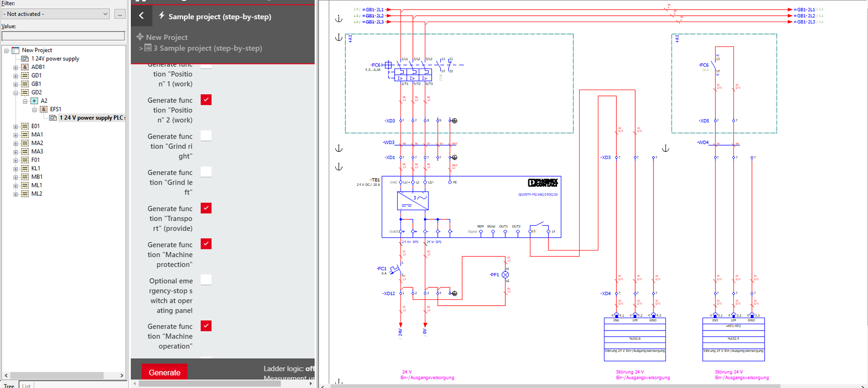Uncheck Generate function "Transport" (provide)
This screenshot has width=868, height=388.
(x=206, y=208)
